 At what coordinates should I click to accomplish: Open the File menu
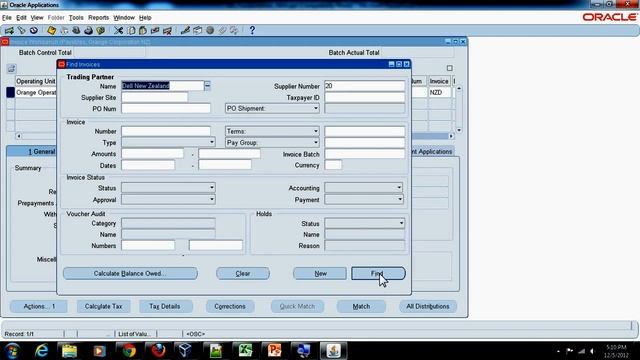click(x=7, y=18)
